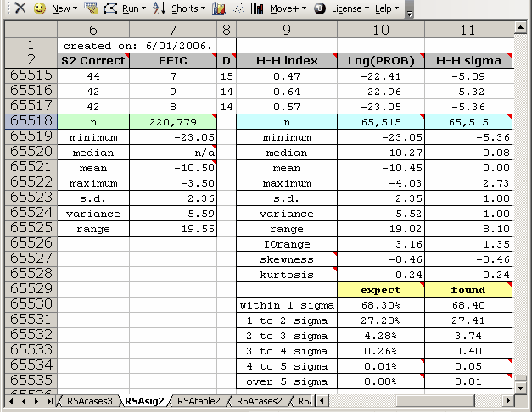Select the row 65518 header
The image size is (532, 412).
[x=31, y=122]
